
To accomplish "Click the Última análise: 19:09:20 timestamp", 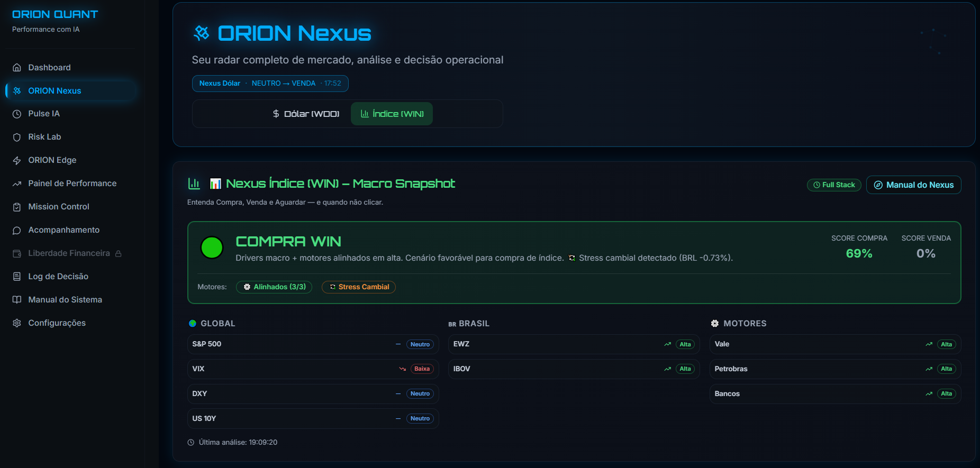I will (x=238, y=443).
